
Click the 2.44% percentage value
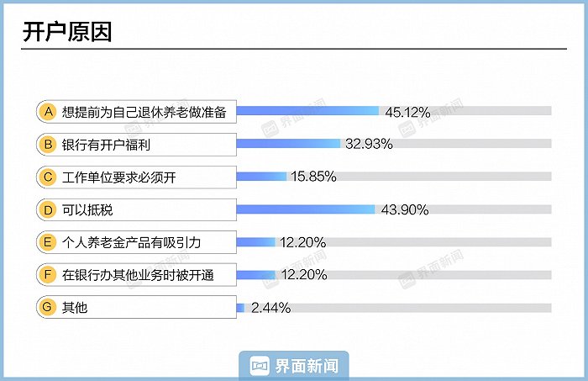coord(270,308)
